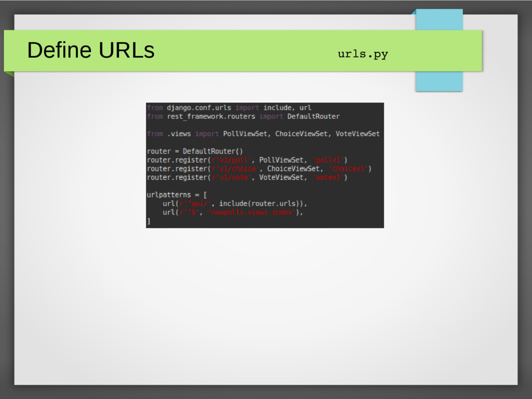Click the "urlpatterns = [" line

177,195
